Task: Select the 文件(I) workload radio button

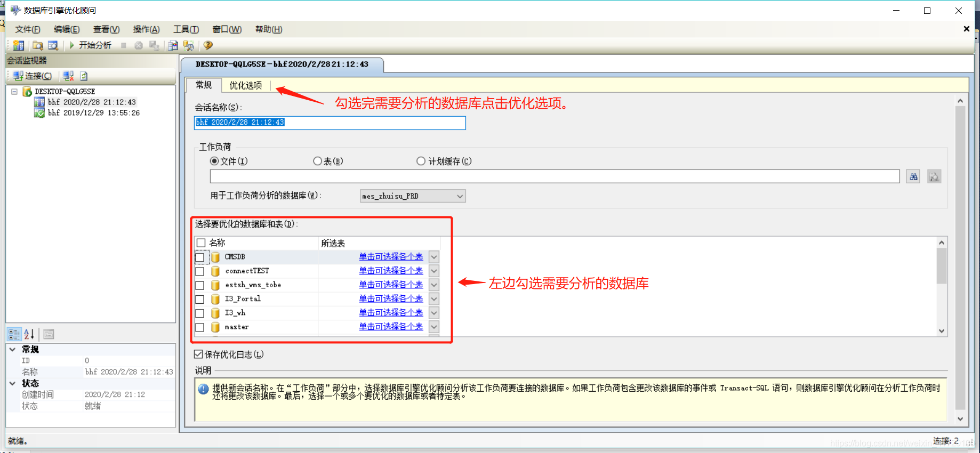Action: (214, 161)
